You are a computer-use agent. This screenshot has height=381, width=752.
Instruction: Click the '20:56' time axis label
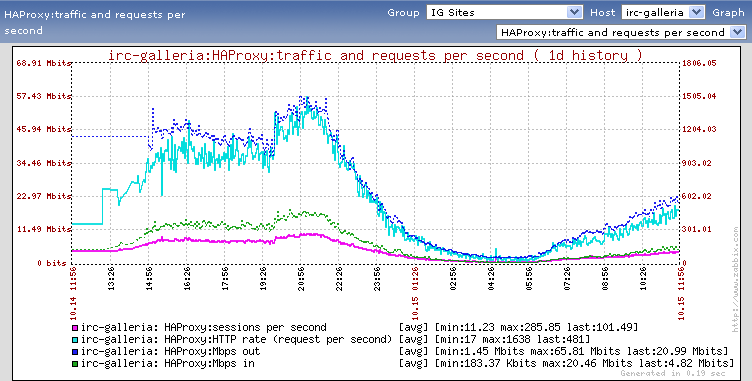point(301,279)
